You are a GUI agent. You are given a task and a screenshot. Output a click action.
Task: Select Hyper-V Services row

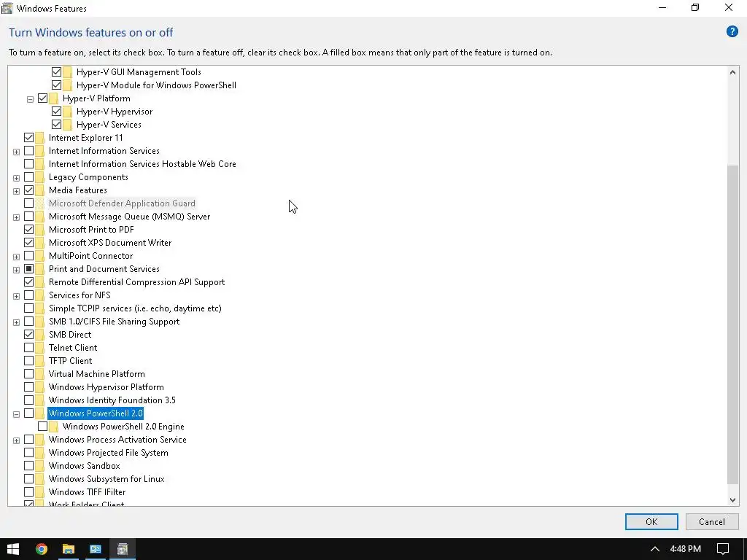tap(109, 125)
